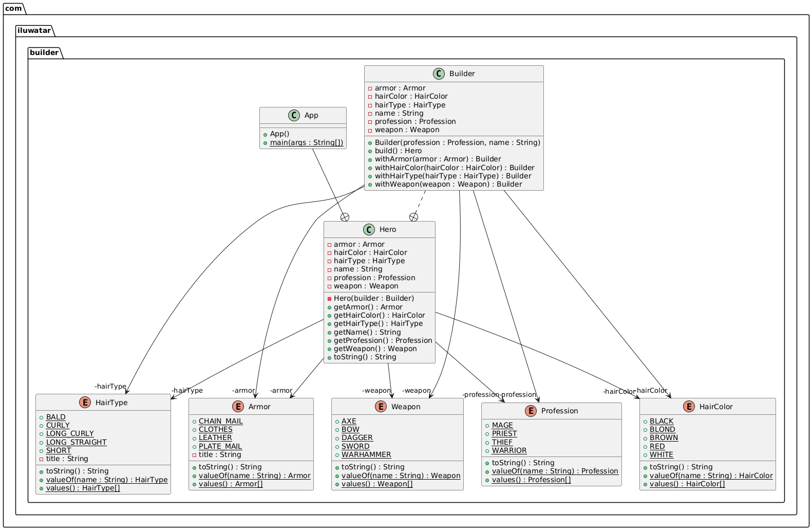Click BALD constant in HairType enum
Screen dimensions: 812x530
click(56, 417)
